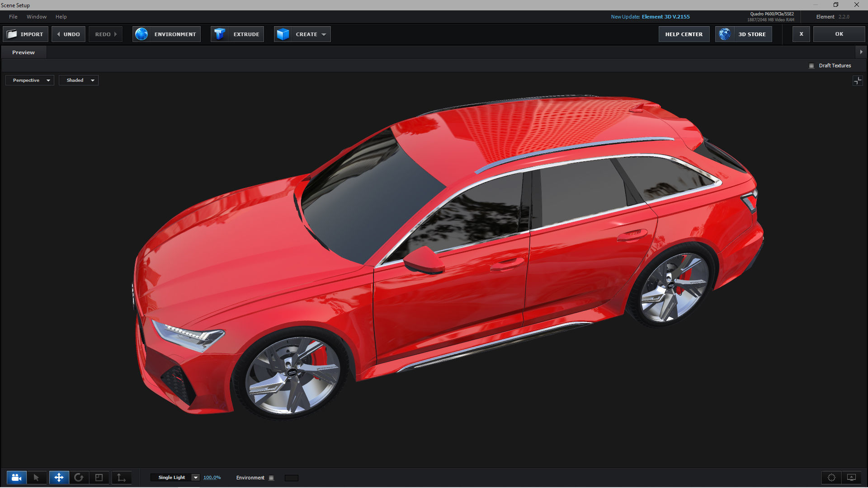Select the axis anchor tool
868x488 pixels.
[x=121, y=478]
